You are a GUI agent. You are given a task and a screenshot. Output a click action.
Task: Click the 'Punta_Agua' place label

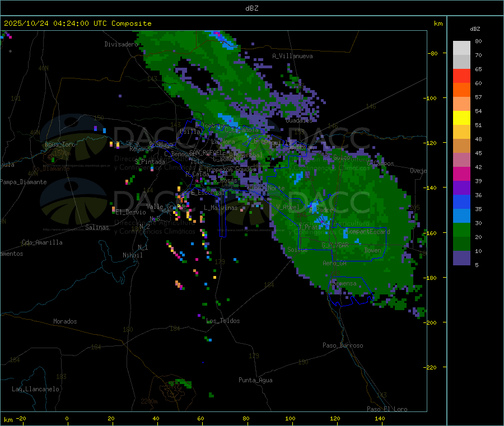pos(255,381)
